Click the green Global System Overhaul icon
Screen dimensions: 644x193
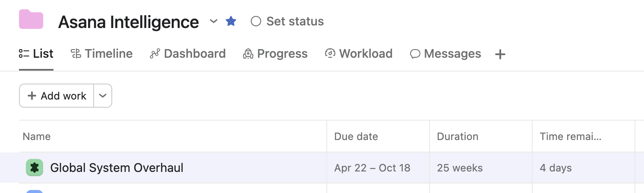(x=35, y=168)
